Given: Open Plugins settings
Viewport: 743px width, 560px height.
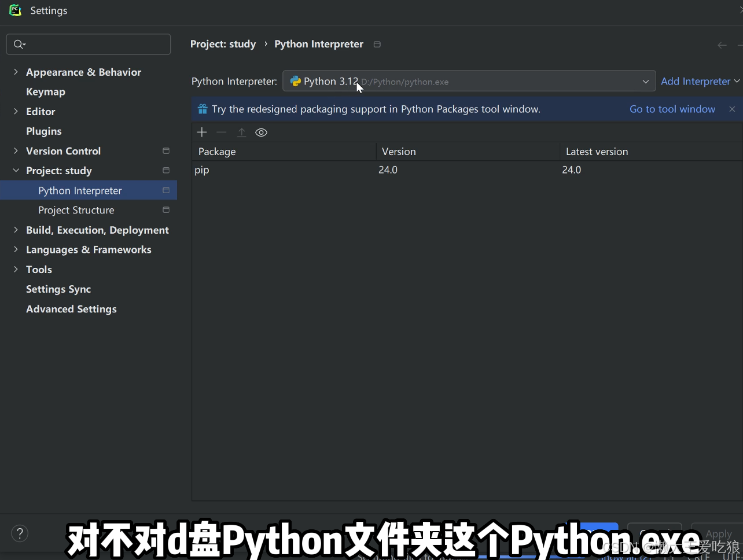Looking at the screenshot, I should 44,131.
